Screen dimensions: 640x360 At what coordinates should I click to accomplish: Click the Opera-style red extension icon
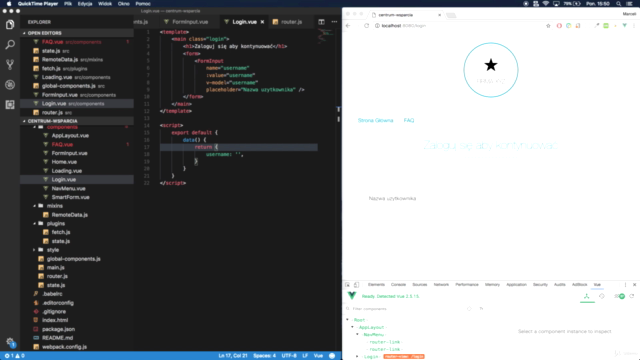point(559,26)
